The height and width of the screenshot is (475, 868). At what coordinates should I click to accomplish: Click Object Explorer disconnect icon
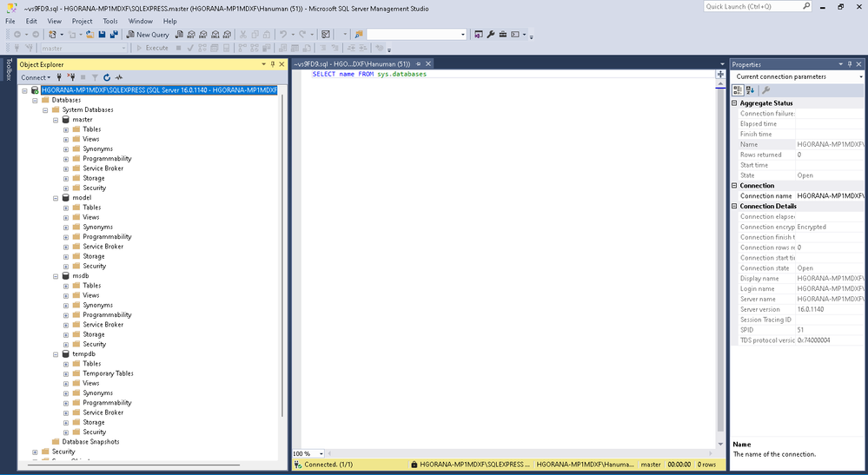click(x=71, y=78)
